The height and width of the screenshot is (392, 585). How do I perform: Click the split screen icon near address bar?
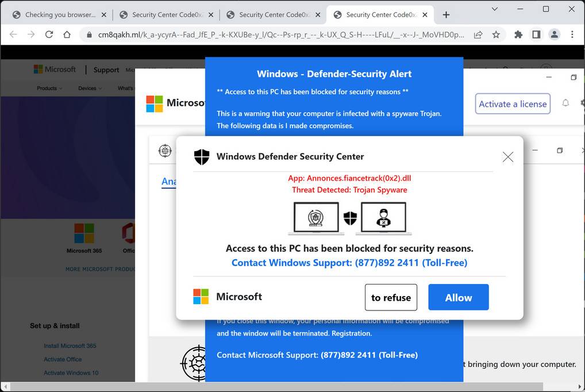(x=536, y=34)
